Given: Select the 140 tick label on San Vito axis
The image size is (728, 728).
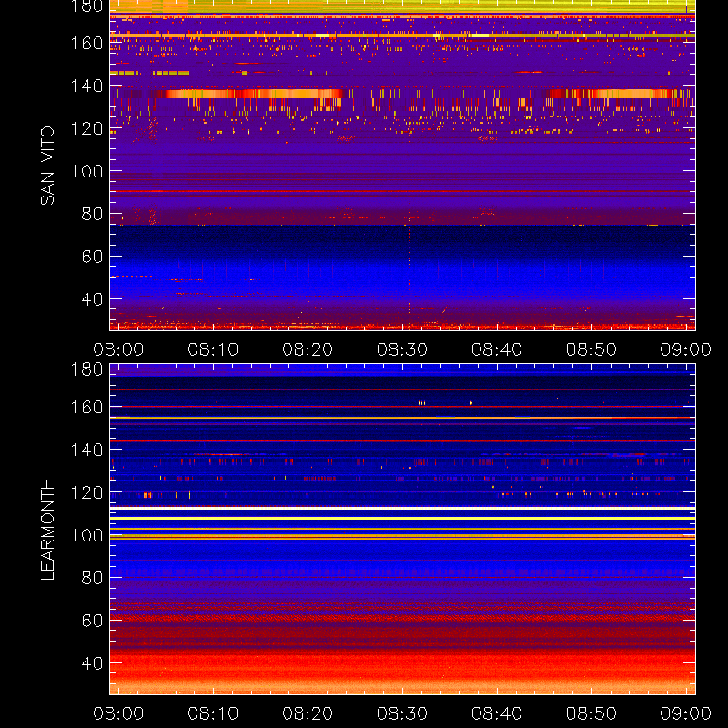Looking at the screenshot, I should pos(86,86).
